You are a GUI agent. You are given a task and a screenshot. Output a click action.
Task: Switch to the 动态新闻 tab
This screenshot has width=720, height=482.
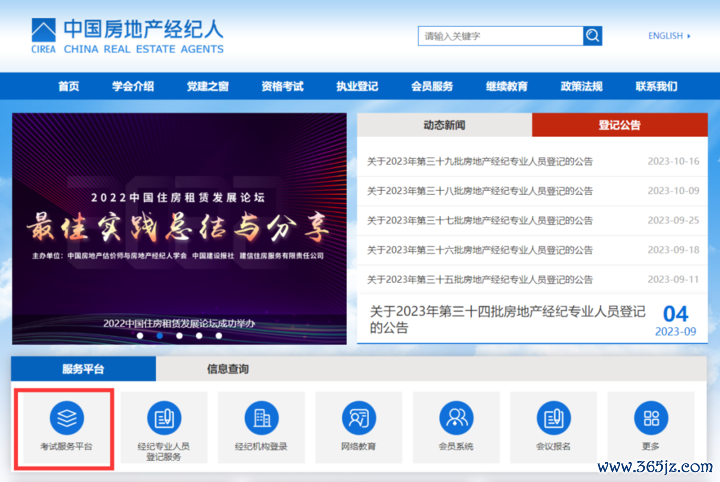click(x=444, y=125)
